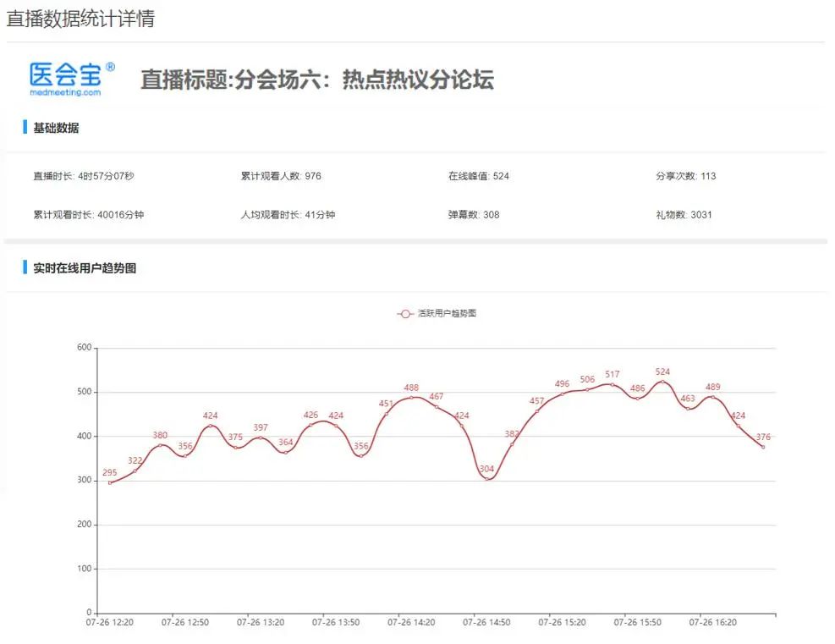Click the final data point labeled 376
Image resolution: width=835 pixels, height=644 pixels.
tap(763, 447)
